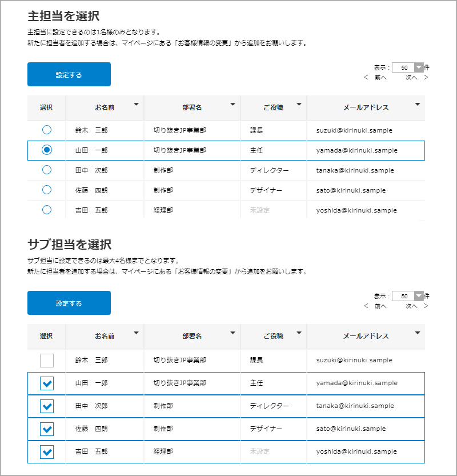The width and height of the screenshot is (457, 476).
Task: Click 山田 一郎 email in sub-contact table
Action: pos(356,383)
